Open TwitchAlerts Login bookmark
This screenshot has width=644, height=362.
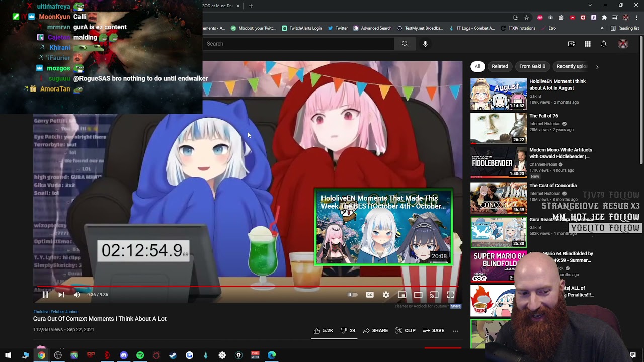pos(302,28)
